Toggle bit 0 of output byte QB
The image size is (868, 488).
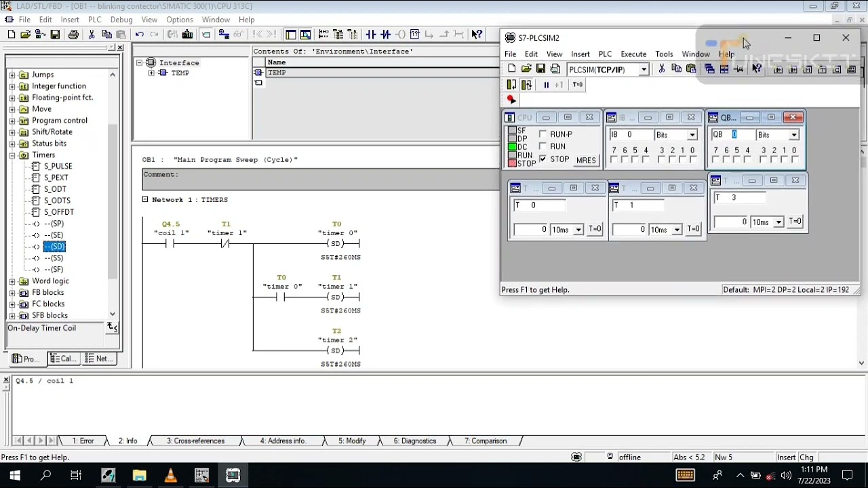(x=794, y=160)
